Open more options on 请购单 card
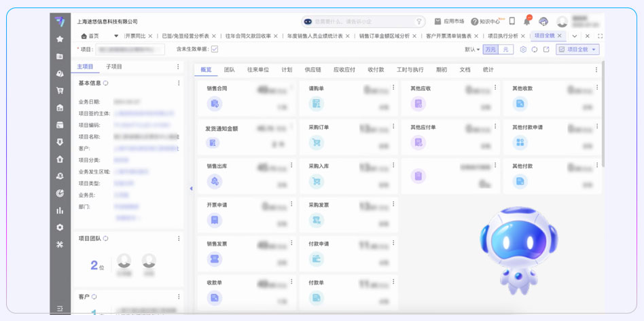644x321 pixels. 393,88
